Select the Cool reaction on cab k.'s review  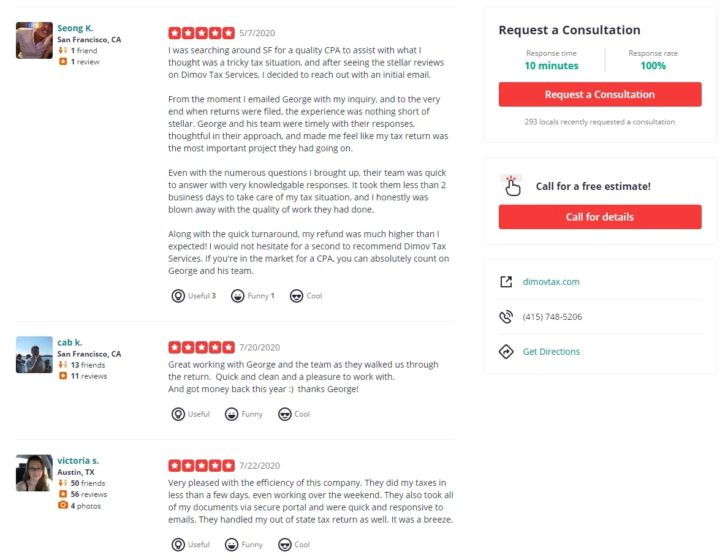click(x=294, y=414)
